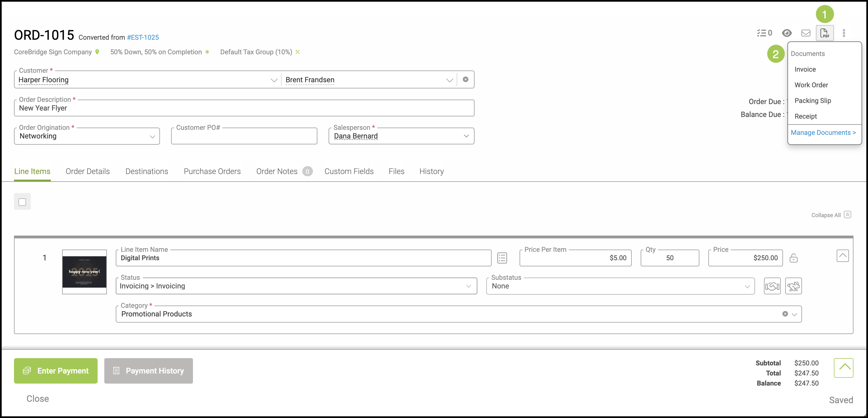Open the Order Origination dropdown
This screenshot has width=868, height=418.
(87, 136)
